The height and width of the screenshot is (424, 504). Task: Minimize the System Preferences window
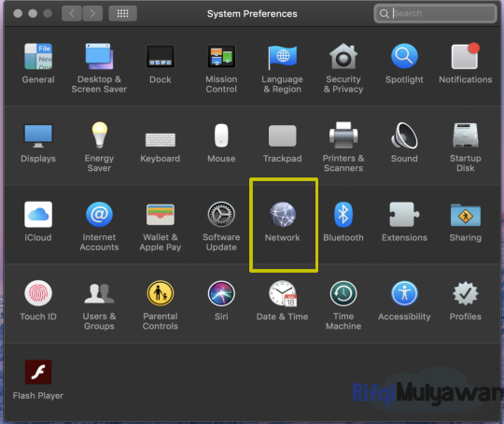[x=33, y=13]
